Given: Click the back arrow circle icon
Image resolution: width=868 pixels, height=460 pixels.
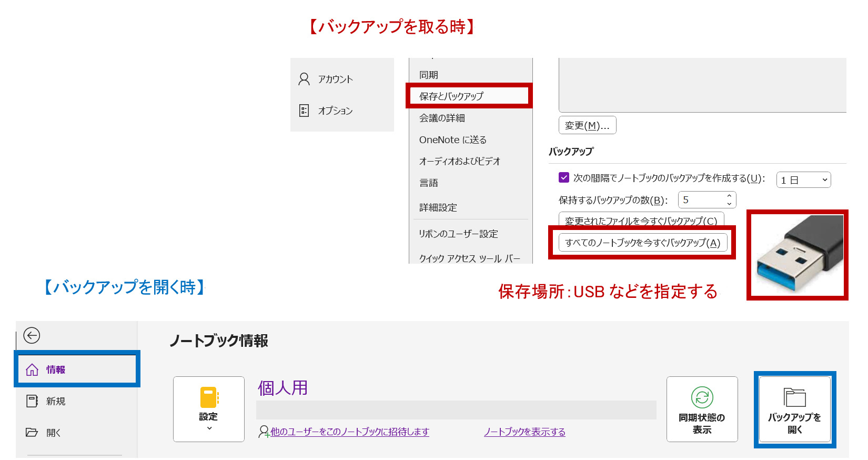Looking at the screenshot, I should (32, 335).
